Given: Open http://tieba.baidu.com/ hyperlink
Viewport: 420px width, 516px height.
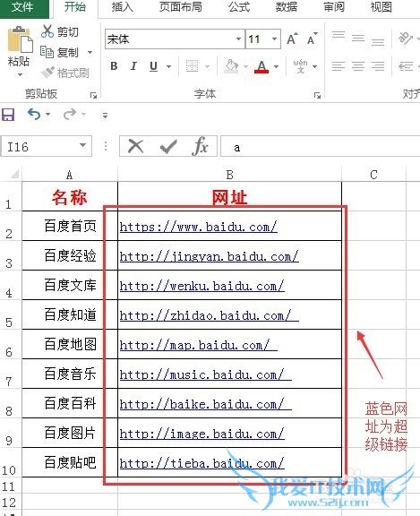Looking at the screenshot, I should click(202, 463).
